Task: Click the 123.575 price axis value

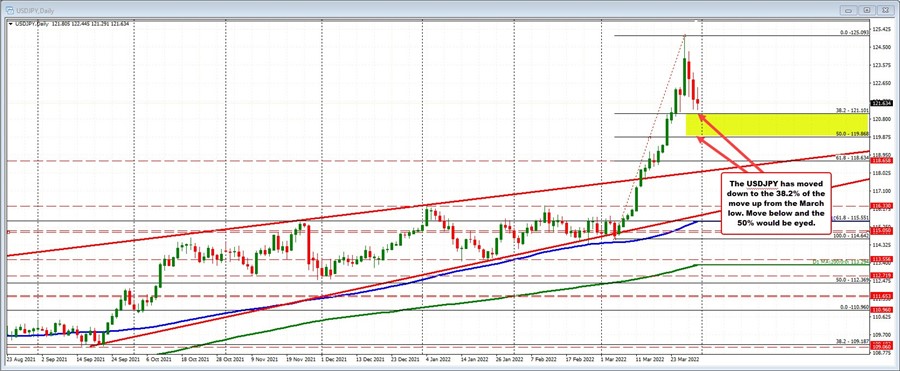Action: (x=882, y=65)
